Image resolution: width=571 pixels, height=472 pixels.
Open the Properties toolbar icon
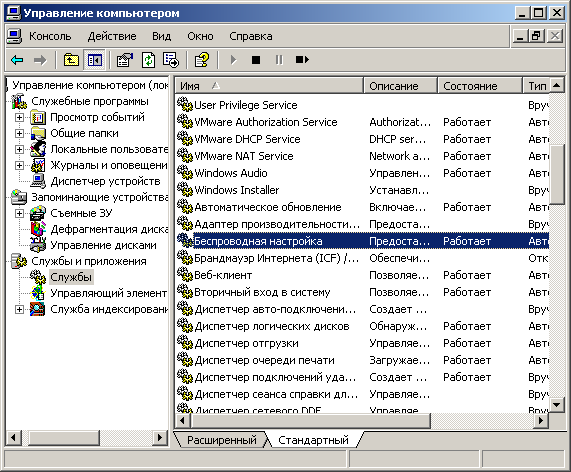[x=125, y=60]
